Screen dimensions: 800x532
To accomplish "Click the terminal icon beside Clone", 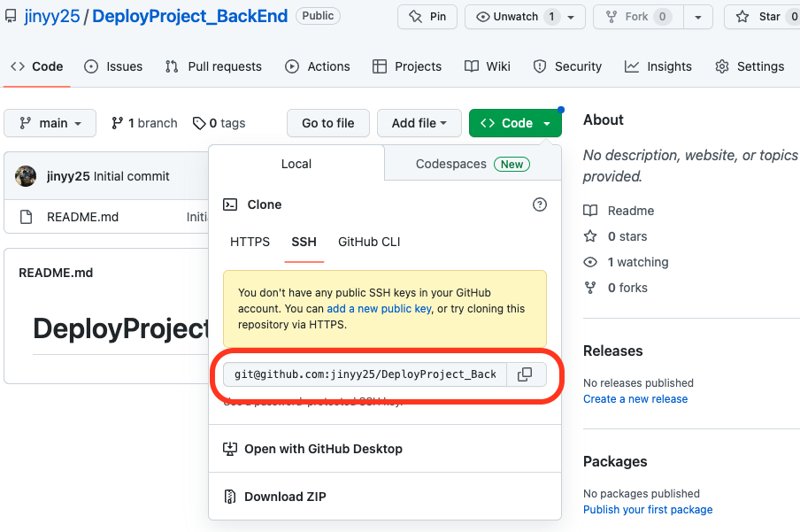I will 230,204.
